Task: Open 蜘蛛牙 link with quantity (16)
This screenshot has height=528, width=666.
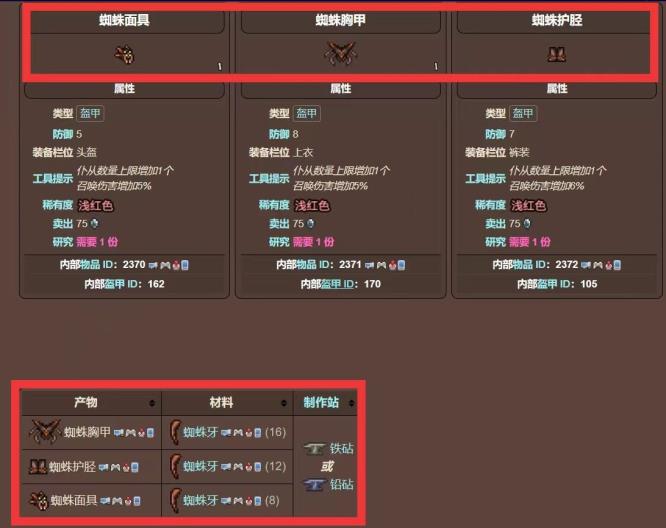Action: click(200, 432)
